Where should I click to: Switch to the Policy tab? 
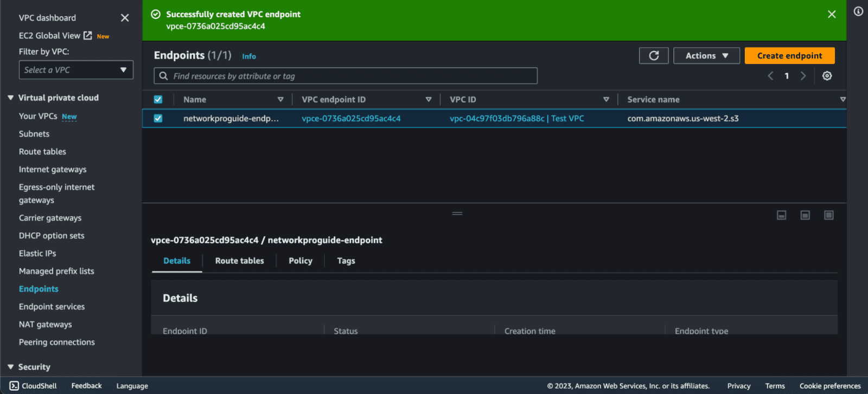pyautogui.click(x=300, y=261)
